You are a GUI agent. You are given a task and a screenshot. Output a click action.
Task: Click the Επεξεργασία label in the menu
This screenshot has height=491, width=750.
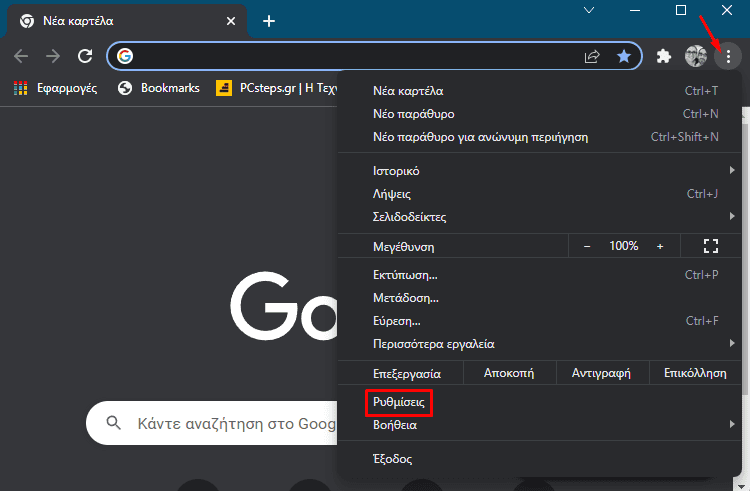pyautogui.click(x=407, y=373)
